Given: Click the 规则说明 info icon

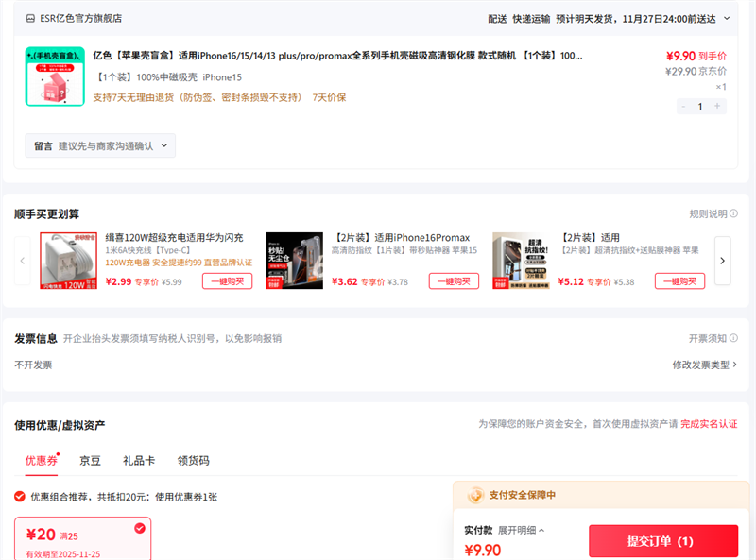Looking at the screenshot, I should pyautogui.click(x=733, y=214).
